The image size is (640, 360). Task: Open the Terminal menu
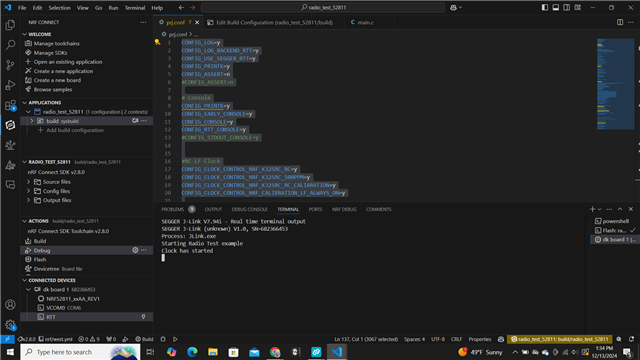point(135,8)
